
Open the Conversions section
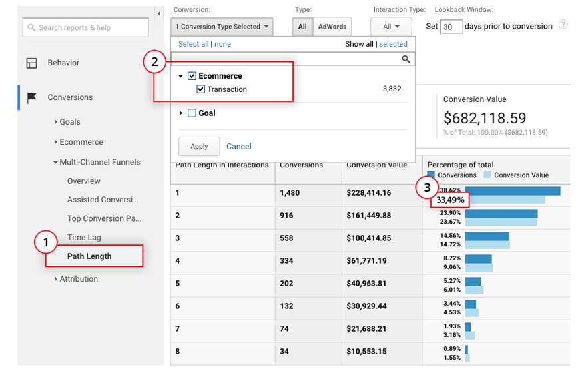(70, 97)
